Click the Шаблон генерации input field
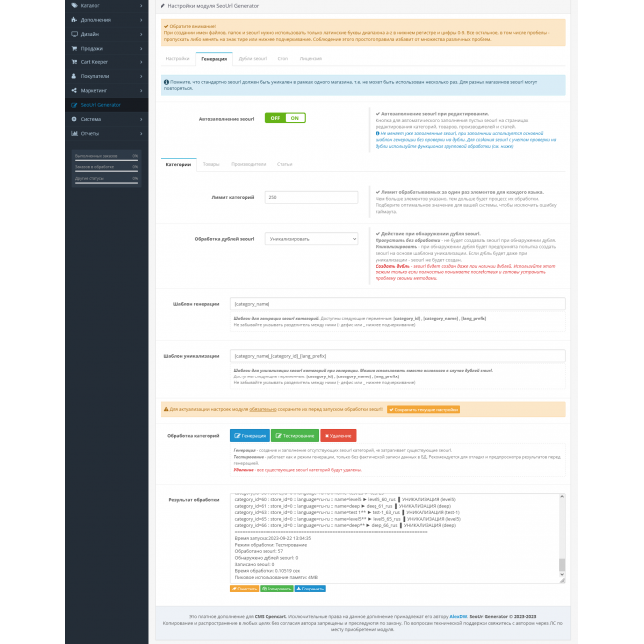 [x=396, y=304]
